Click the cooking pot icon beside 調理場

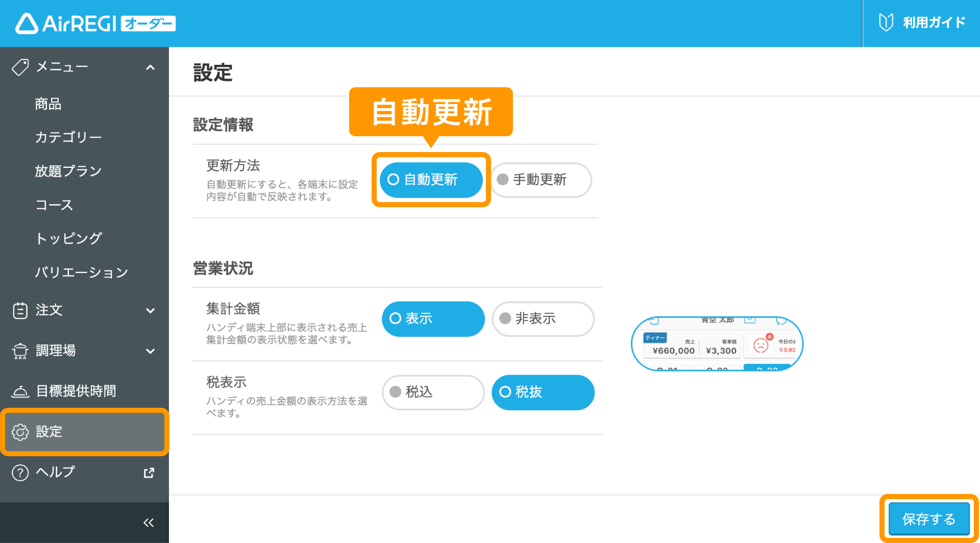(x=20, y=351)
